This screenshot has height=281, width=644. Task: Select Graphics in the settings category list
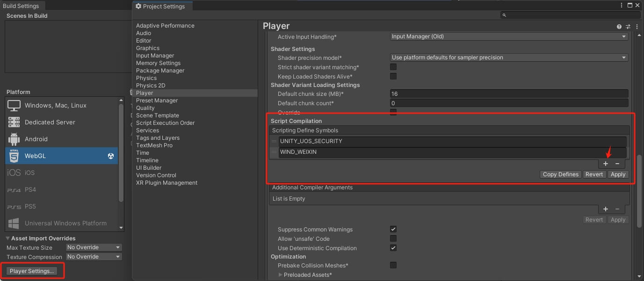pyautogui.click(x=148, y=48)
